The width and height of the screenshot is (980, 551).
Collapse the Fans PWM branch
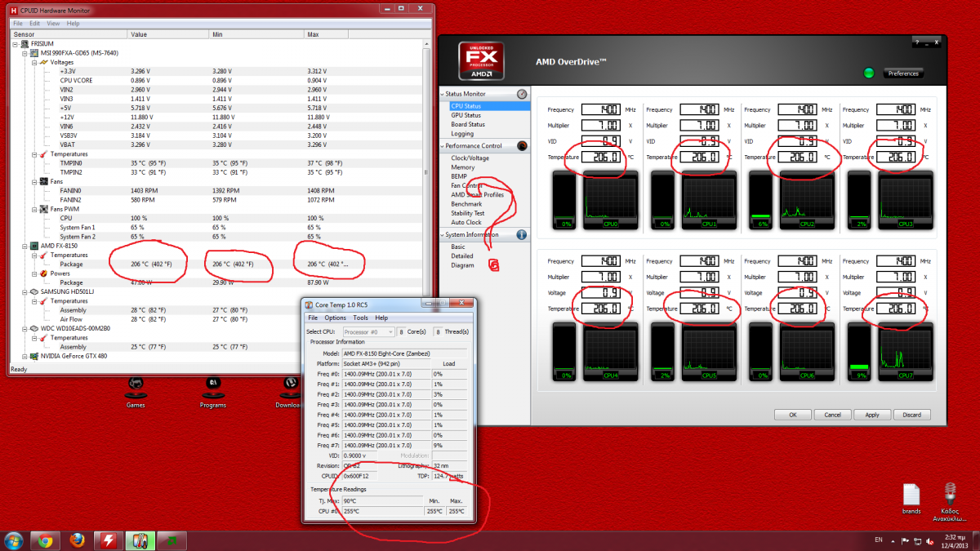(34, 209)
